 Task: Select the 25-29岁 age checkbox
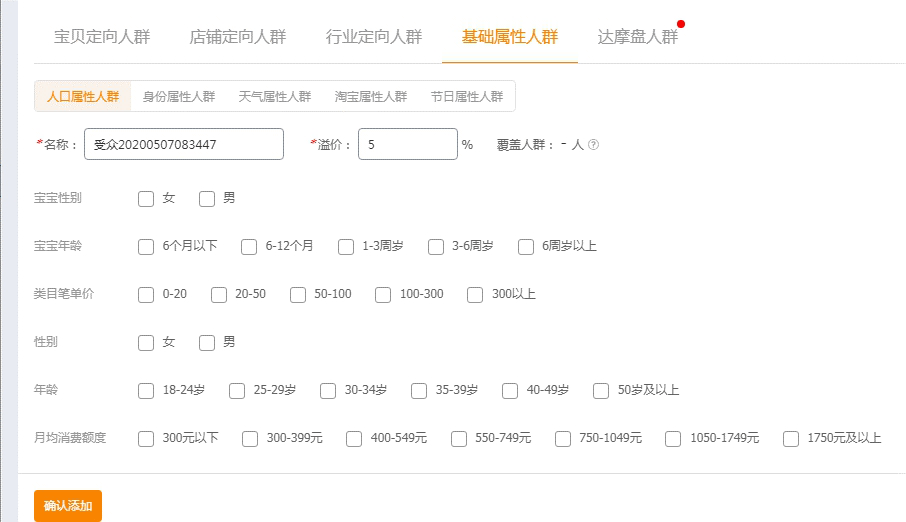[x=237, y=391]
